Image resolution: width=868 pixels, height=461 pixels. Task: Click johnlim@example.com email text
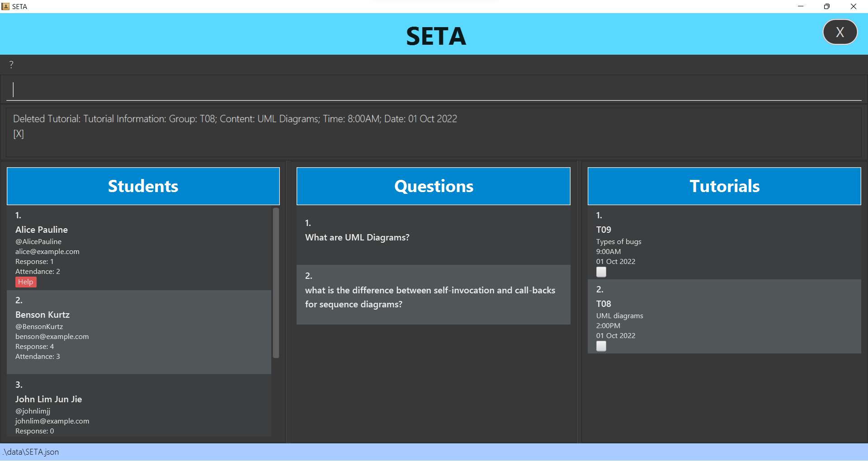tap(52, 421)
